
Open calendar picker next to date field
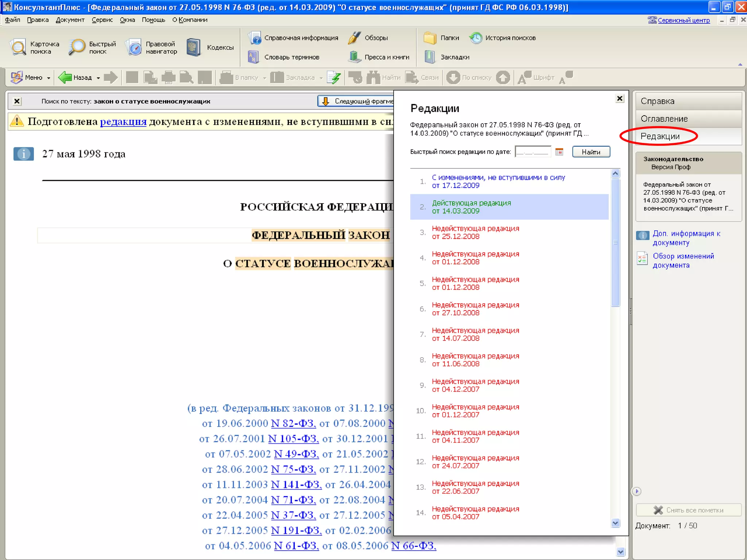pos(559,152)
